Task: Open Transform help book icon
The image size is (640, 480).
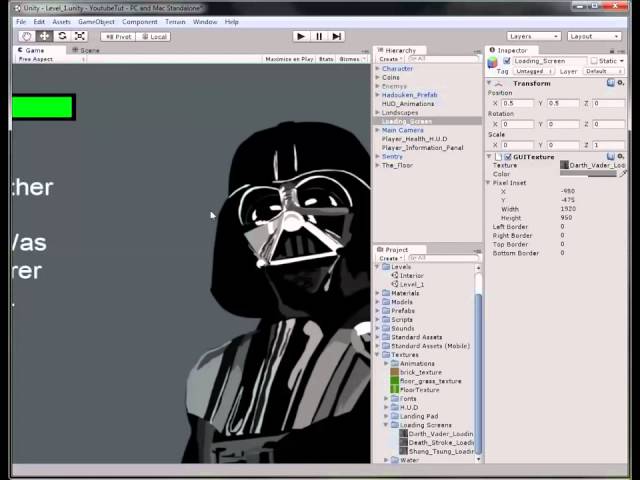Action: pyautogui.click(x=611, y=83)
